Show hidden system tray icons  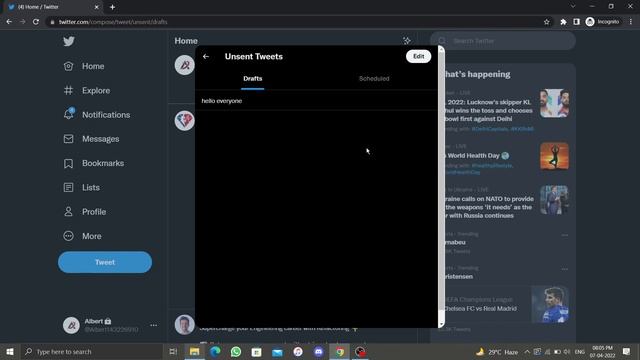tap(527, 351)
